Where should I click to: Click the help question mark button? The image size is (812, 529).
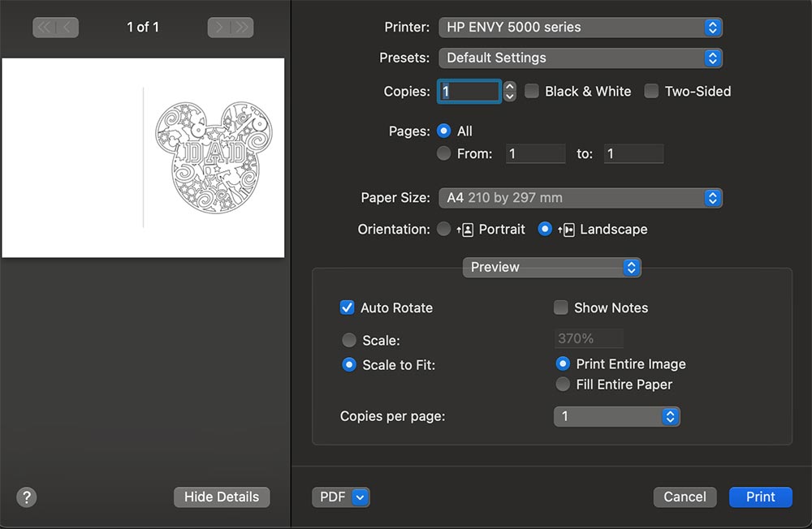(x=27, y=497)
